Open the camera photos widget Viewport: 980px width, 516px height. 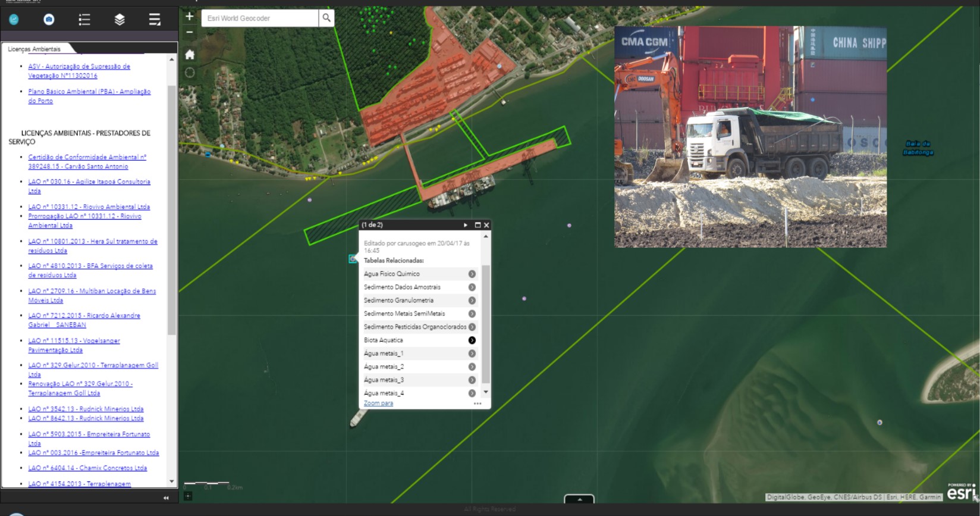[49, 20]
